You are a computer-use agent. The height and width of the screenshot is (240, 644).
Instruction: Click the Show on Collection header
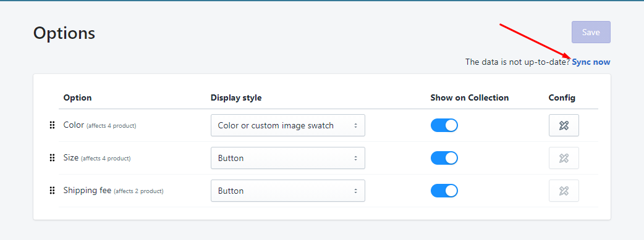[470, 97]
